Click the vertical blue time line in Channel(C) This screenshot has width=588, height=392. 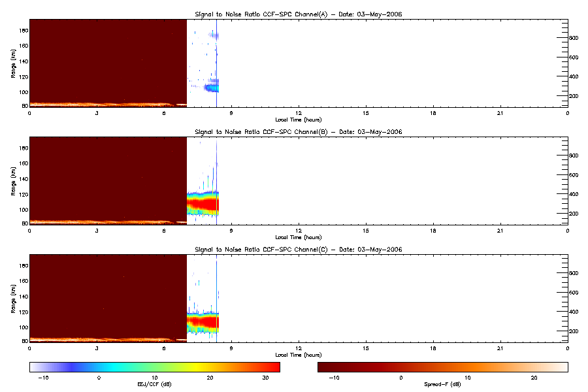point(217,298)
